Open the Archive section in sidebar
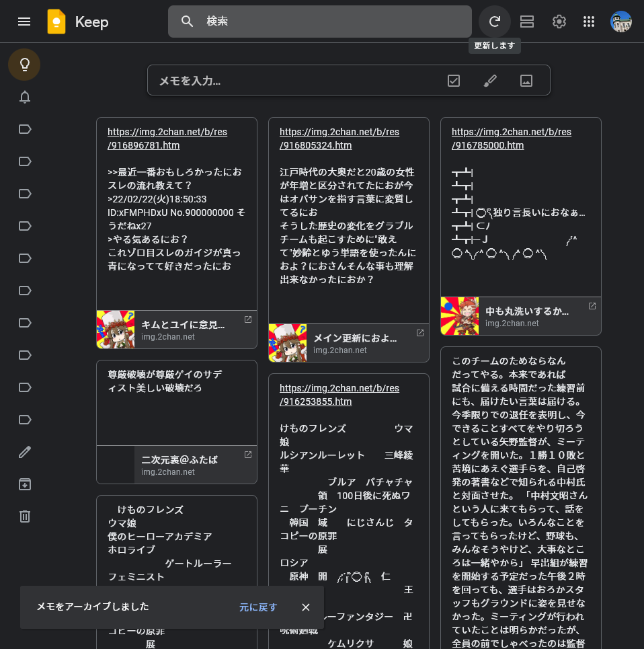 coord(24,484)
